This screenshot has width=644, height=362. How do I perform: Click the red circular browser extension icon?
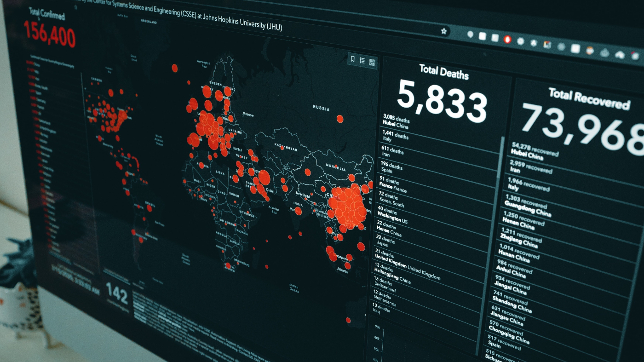(508, 40)
